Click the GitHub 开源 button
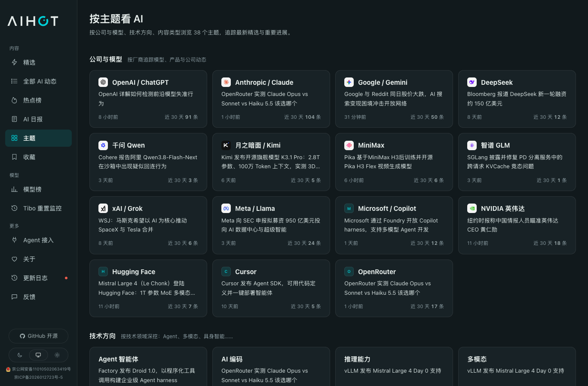 tap(38, 336)
